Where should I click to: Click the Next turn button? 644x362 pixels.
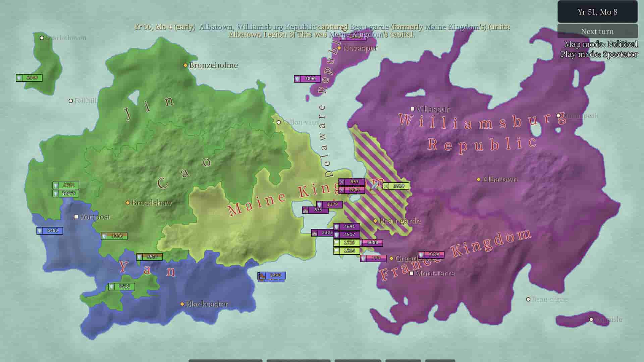pos(597,31)
